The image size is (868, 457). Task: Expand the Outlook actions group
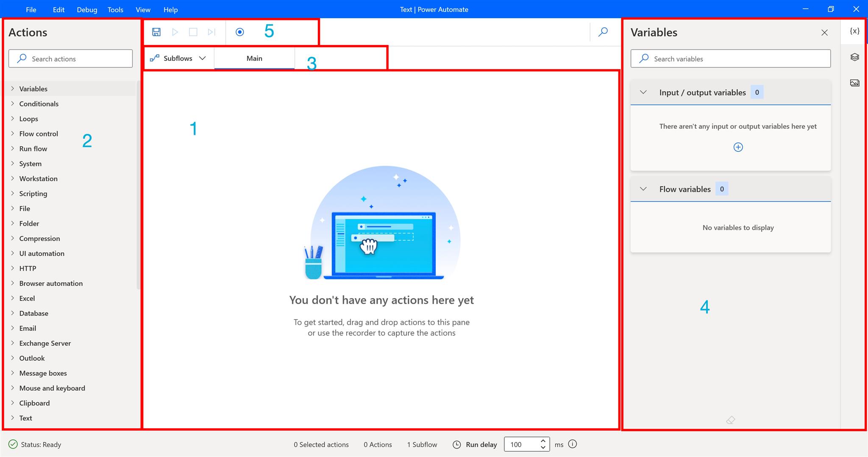13,358
